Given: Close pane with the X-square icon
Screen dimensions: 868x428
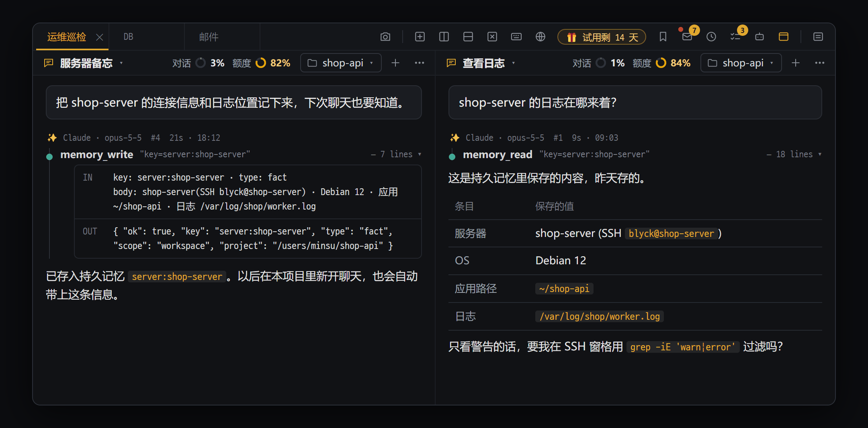Looking at the screenshot, I should coord(492,37).
